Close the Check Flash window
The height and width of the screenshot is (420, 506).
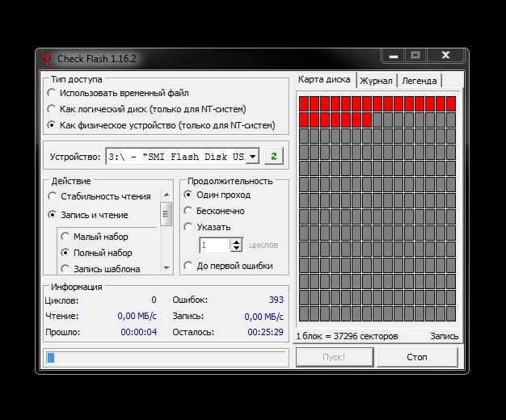coord(445,55)
